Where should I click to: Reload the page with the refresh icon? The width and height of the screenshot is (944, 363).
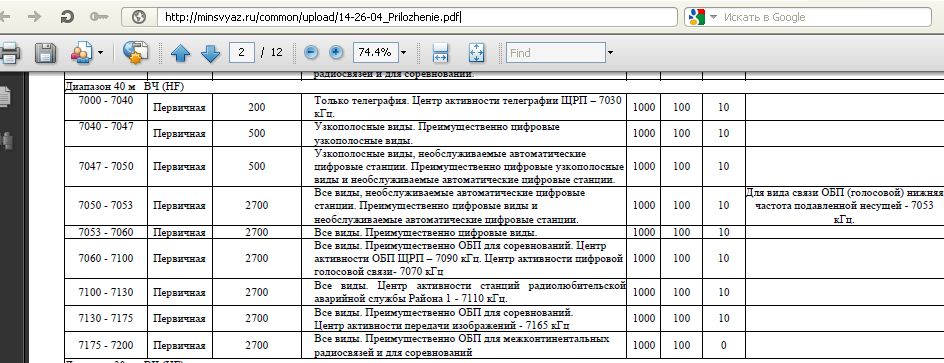[67, 17]
